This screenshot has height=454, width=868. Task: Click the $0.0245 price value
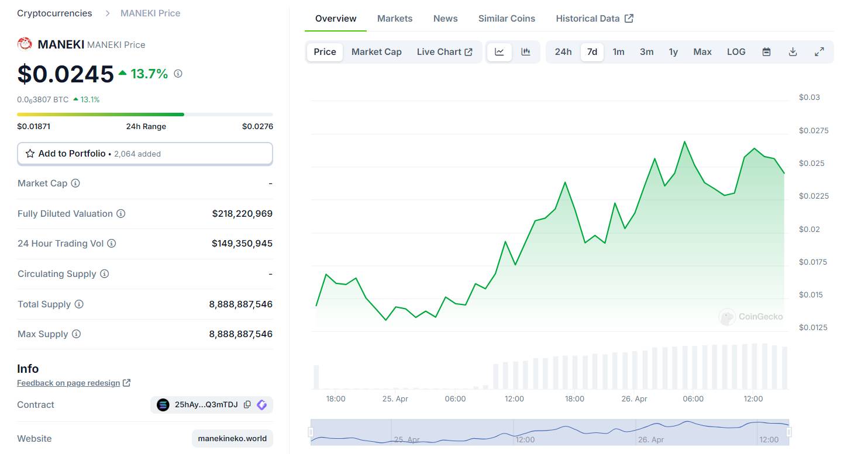(x=66, y=74)
